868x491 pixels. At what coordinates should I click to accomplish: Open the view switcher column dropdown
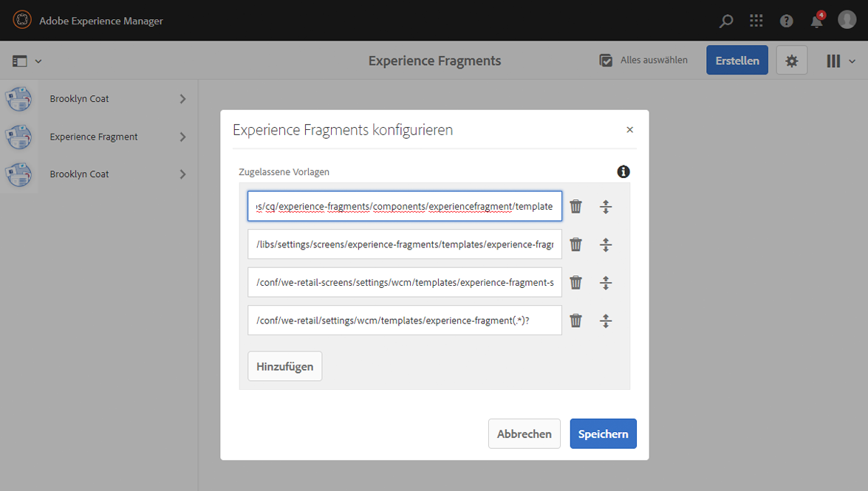click(841, 61)
